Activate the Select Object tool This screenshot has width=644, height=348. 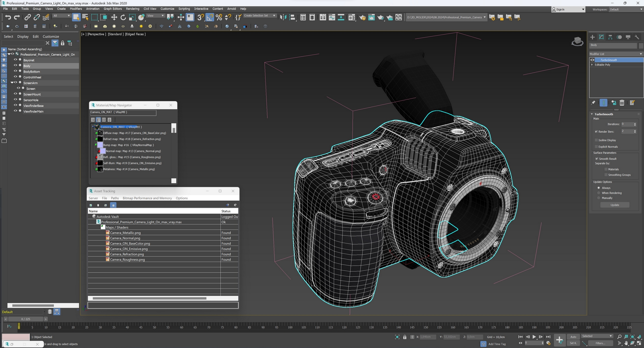(x=76, y=17)
